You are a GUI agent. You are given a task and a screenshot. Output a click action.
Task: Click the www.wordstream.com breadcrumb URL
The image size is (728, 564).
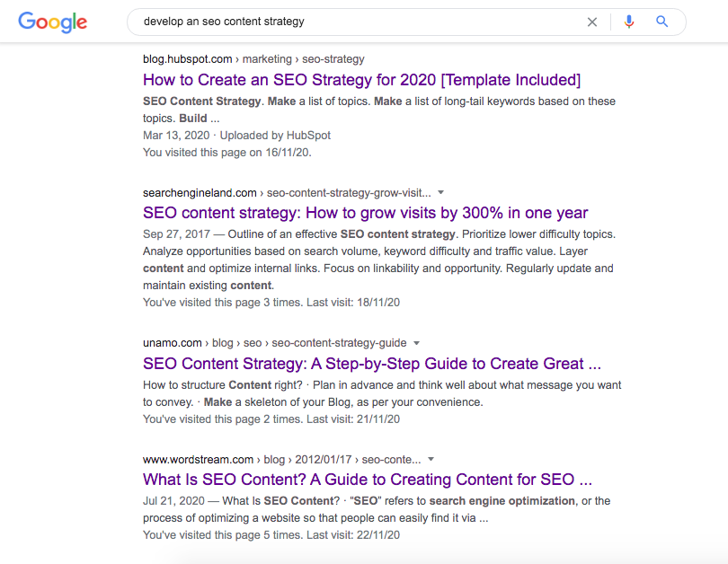(x=282, y=460)
